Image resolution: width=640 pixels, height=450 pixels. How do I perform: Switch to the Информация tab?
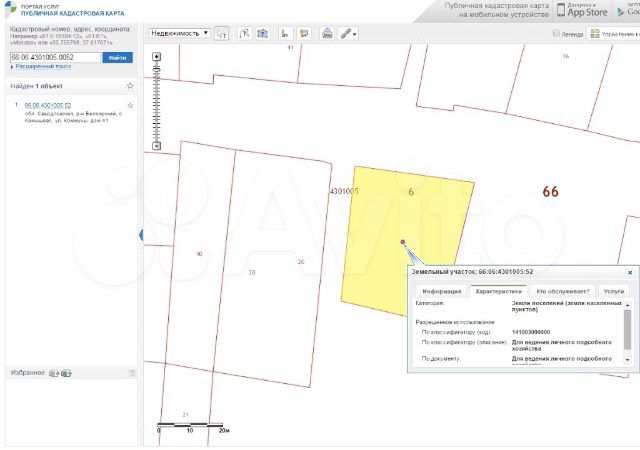(440, 291)
